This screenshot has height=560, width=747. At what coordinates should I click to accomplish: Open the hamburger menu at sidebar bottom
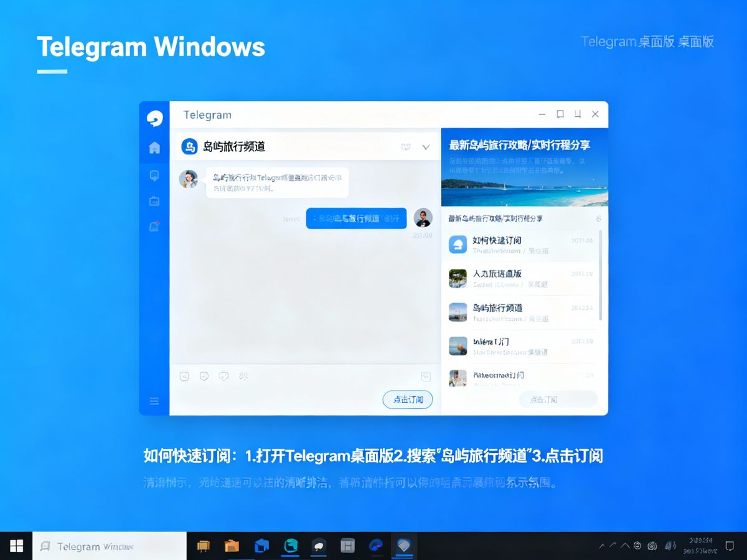pos(154,401)
